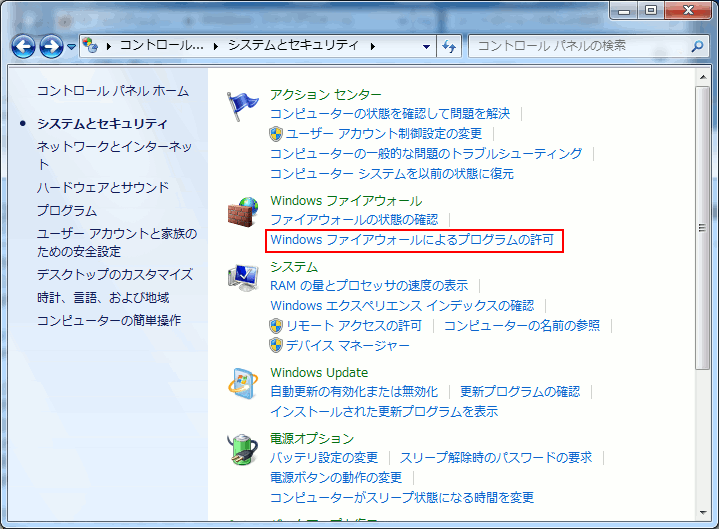Click the Windows Firewall brick wall icon
The image size is (719, 529).
243,212
